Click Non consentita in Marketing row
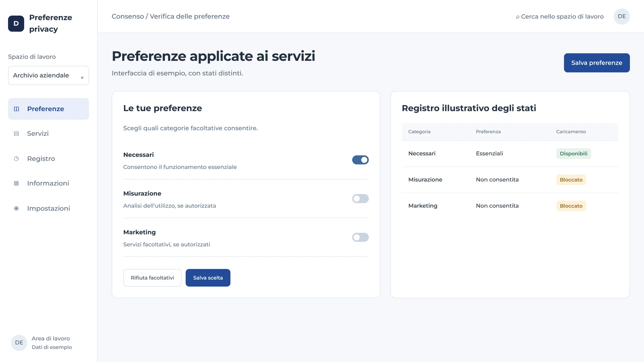Viewport: 644px width, 362px height. coord(497,206)
